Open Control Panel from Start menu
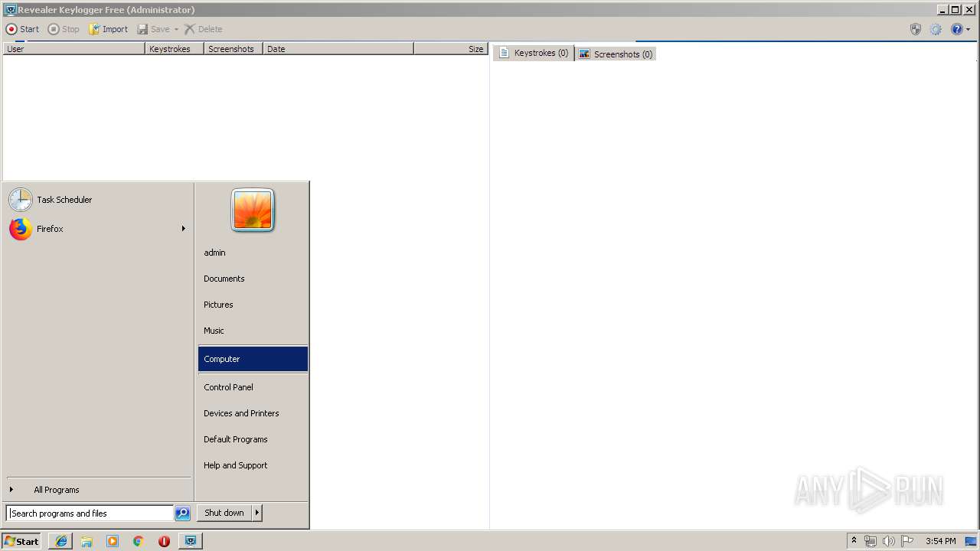The height and width of the screenshot is (551, 980). pyautogui.click(x=253, y=387)
